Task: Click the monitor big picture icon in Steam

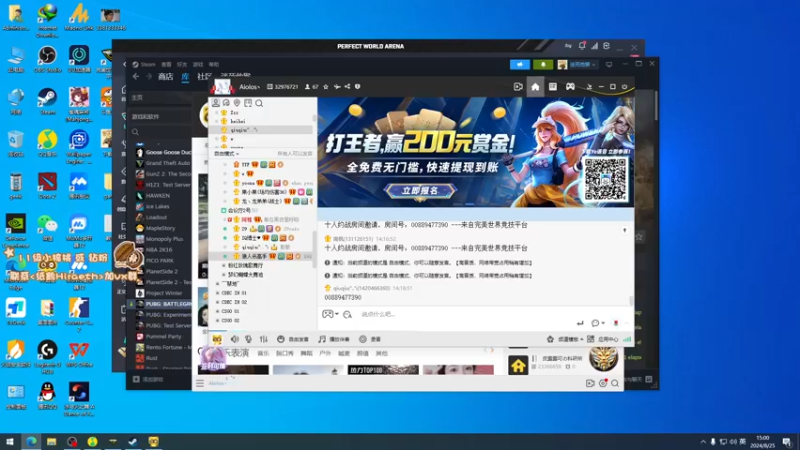Action: tap(609, 65)
